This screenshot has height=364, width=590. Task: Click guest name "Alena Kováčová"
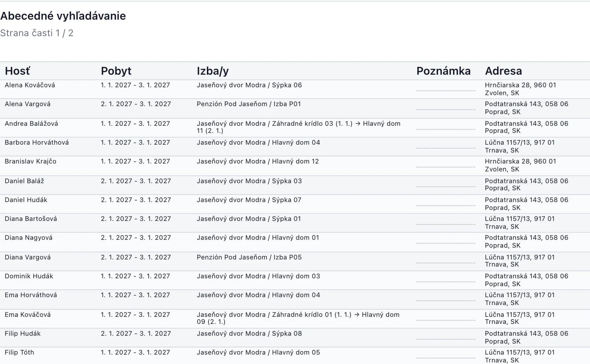(x=30, y=85)
